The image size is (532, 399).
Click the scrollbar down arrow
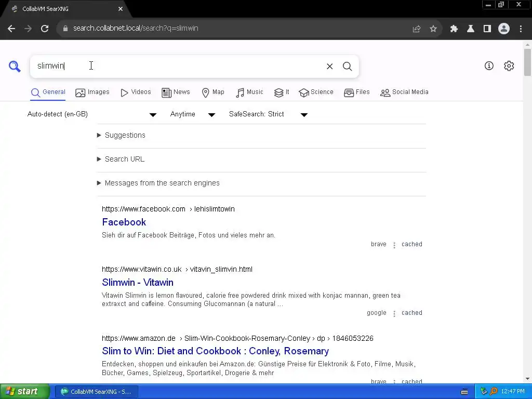point(527,379)
